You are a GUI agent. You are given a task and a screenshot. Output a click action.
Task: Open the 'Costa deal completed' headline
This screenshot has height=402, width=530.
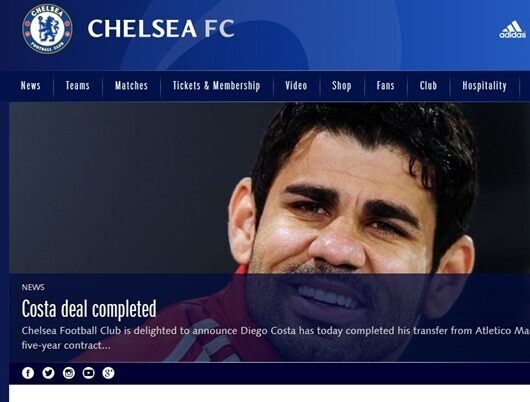coord(89,309)
